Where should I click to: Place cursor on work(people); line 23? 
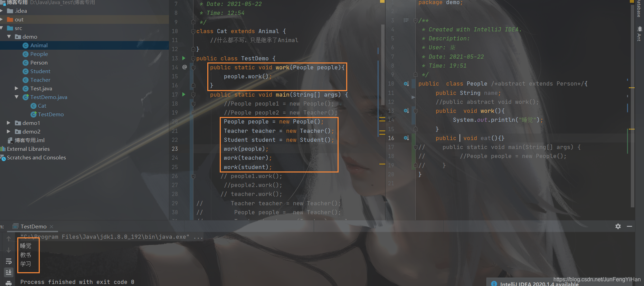[x=246, y=149]
